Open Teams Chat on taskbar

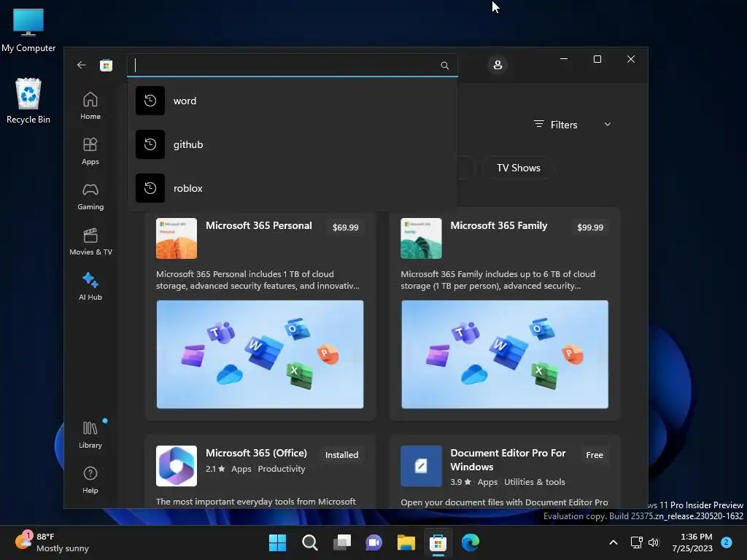374,542
